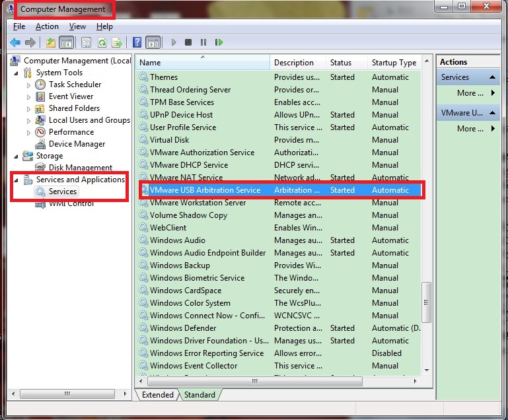Click the services list horizontal scrollbar thumb
Viewport: 508px width, 420px height.
[x=254, y=382]
